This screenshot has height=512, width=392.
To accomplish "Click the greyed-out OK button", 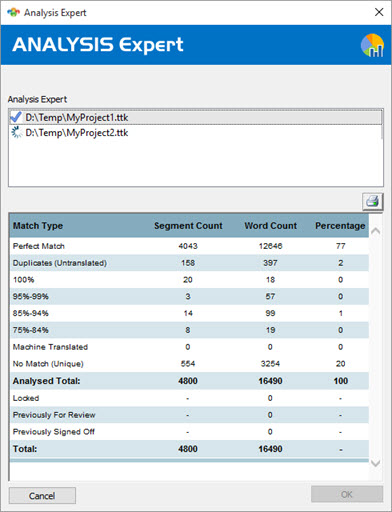I will [x=347, y=494].
